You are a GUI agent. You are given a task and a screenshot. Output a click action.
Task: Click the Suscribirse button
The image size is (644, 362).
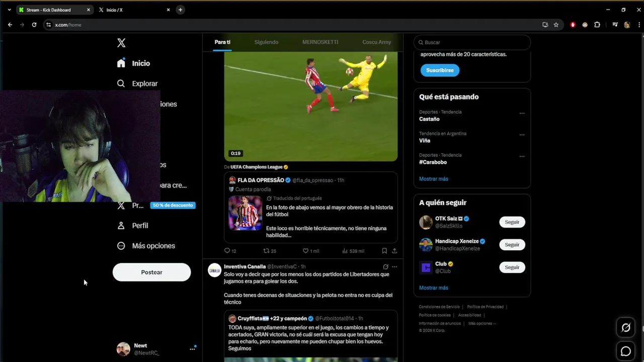pos(440,70)
